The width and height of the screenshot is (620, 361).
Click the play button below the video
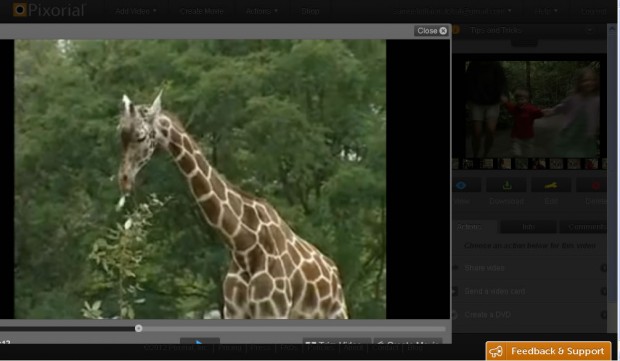pyautogui.click(x=200, y=342)
